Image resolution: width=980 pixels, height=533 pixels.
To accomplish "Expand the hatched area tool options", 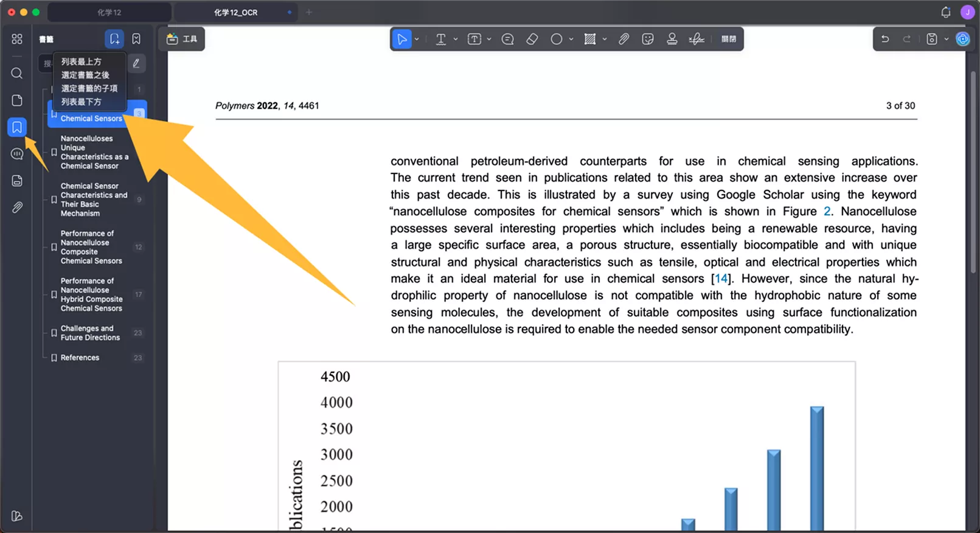I will coord(605,39).
